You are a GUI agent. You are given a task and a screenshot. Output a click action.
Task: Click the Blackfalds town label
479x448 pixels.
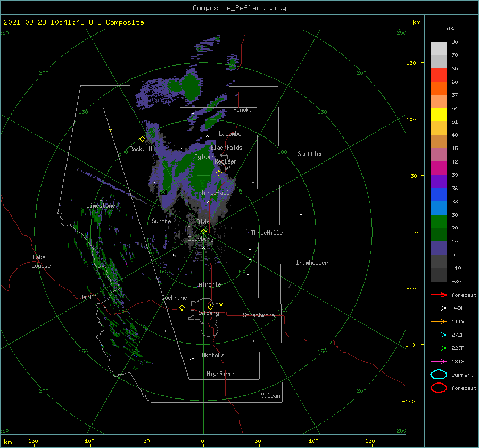(x=226, y=148)
